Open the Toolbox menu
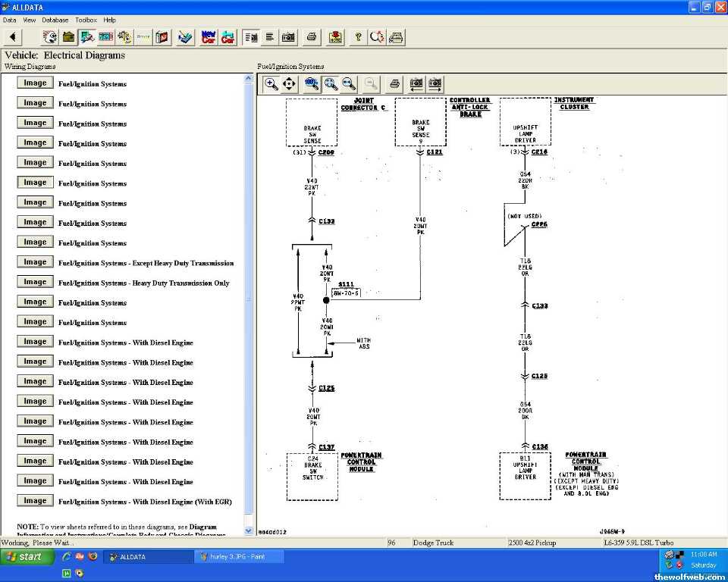This screenshot has height=582, width=728. click(x=86, y=20)
